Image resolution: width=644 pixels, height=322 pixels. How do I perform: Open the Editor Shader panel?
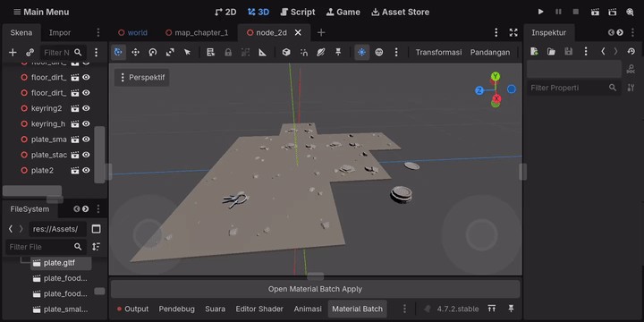click(259, 309)
